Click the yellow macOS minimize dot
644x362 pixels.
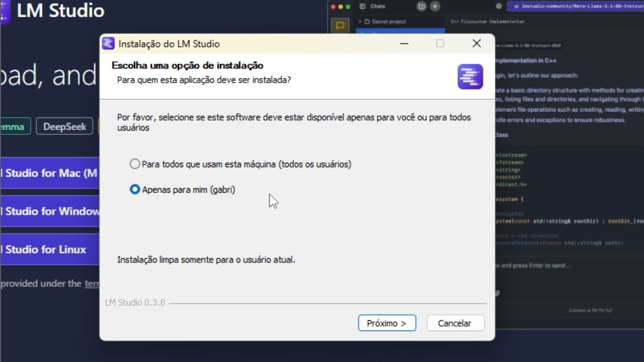(x=341, y=7)
